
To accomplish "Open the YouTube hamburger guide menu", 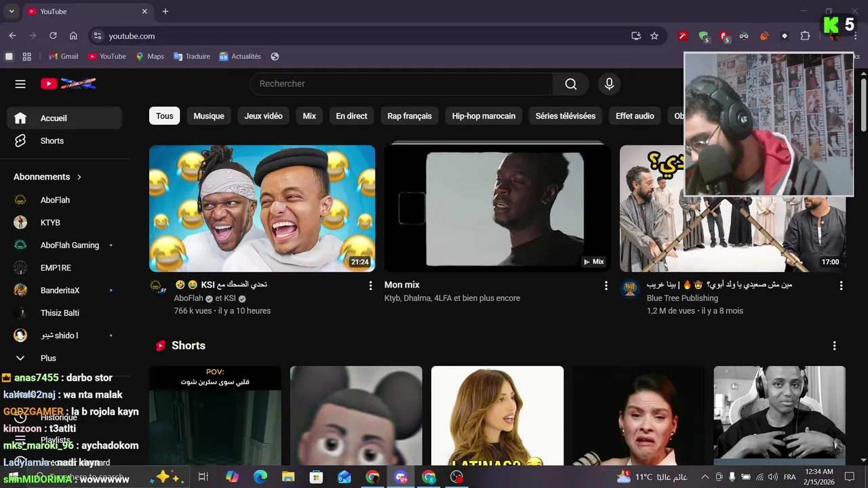I will tap(20, 84).
